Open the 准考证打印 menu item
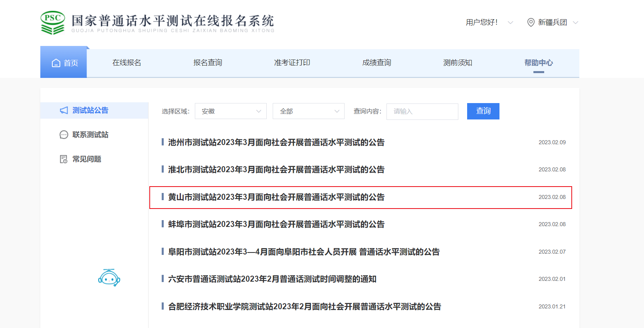 coord(292,63)
